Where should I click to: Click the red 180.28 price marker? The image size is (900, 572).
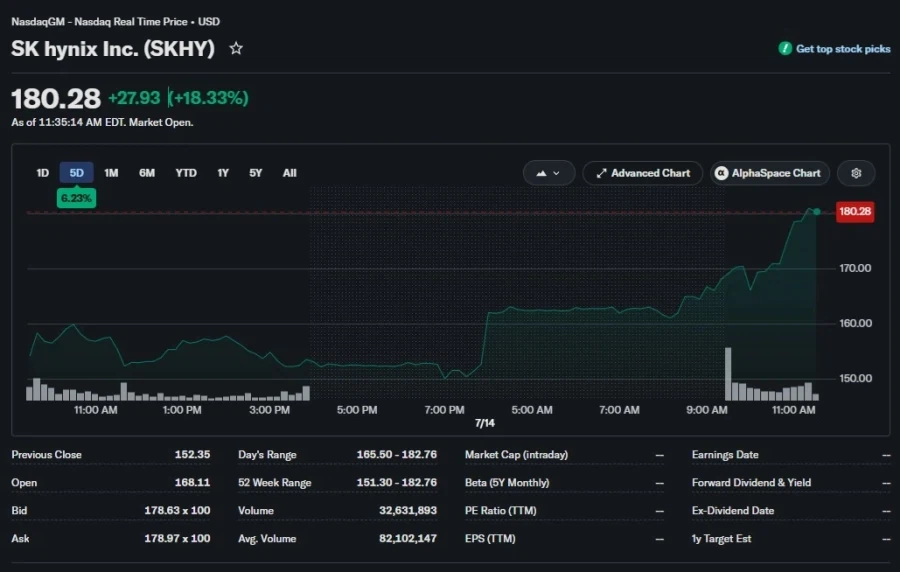click(x=855, y=211)
